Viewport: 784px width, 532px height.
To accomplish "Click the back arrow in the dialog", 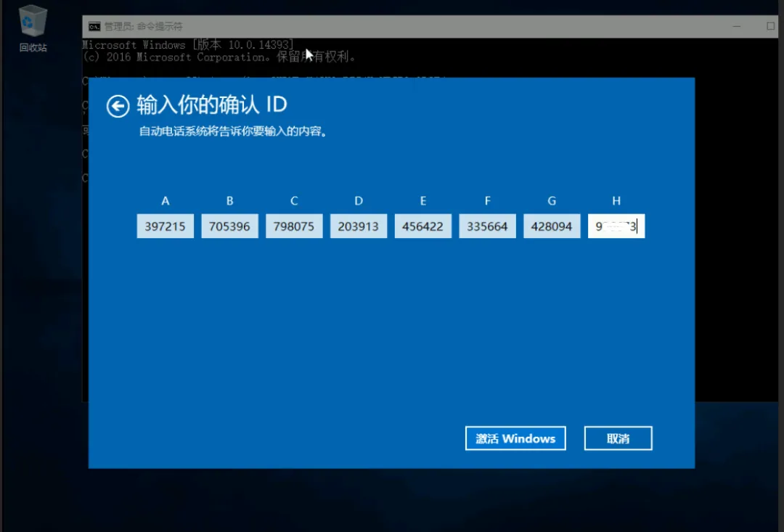I will point(118,106).
